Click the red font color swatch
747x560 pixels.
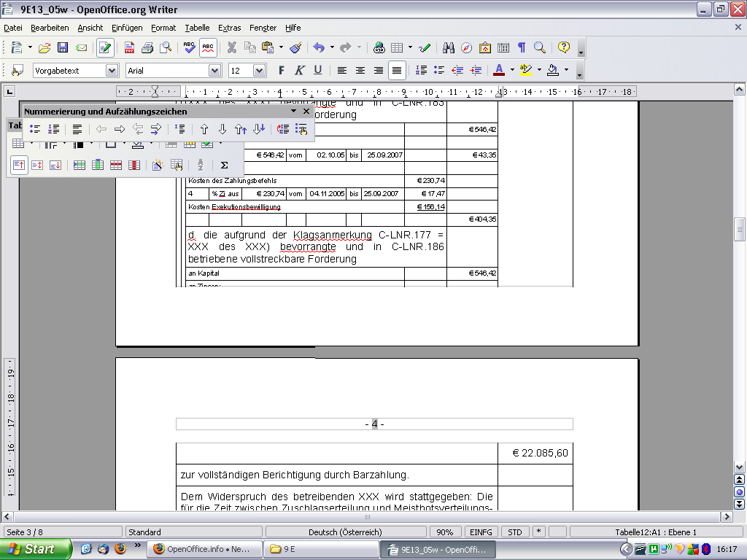pyautogui.click(x=499, y=71)
